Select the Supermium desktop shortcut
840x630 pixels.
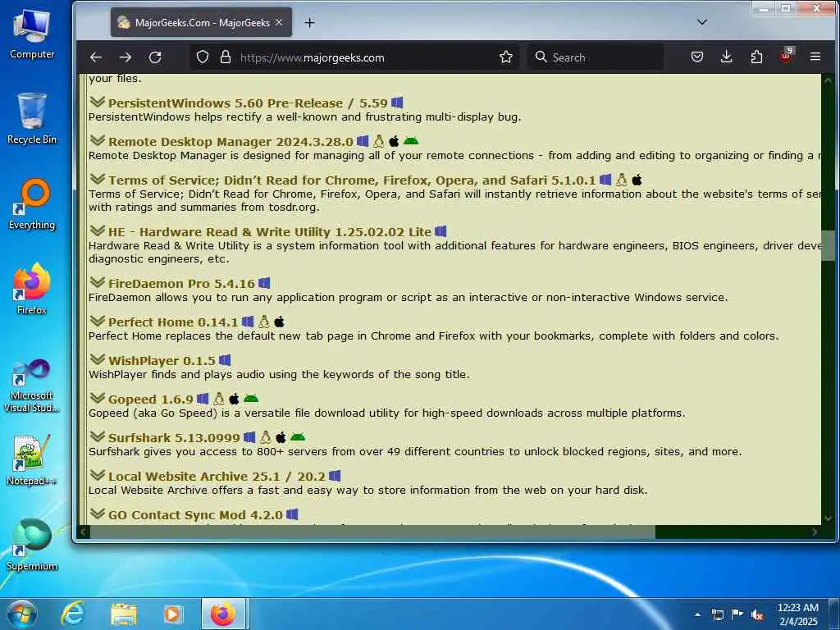[32, 545]
